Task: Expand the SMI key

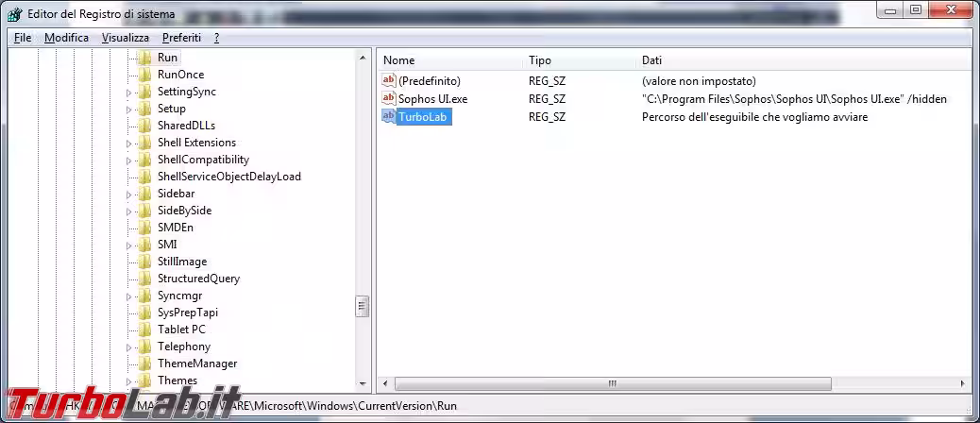Action: tap(128, 245)
